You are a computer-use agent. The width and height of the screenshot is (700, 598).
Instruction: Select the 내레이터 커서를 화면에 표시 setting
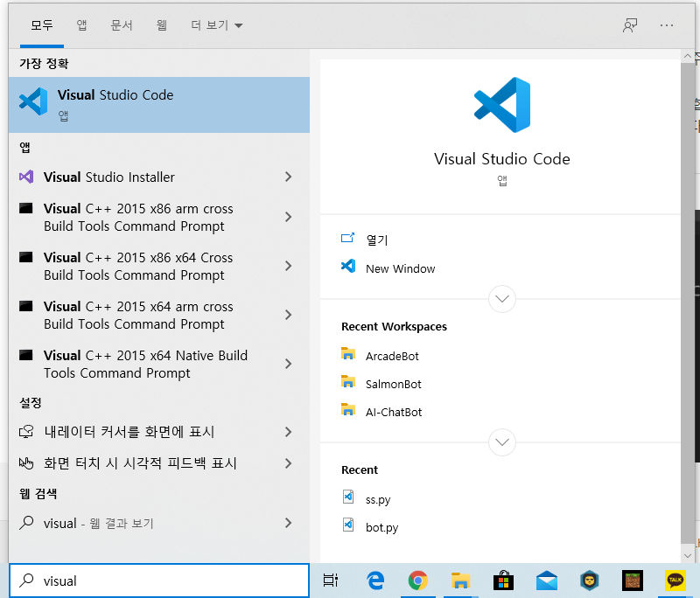(x=159, y=432)
